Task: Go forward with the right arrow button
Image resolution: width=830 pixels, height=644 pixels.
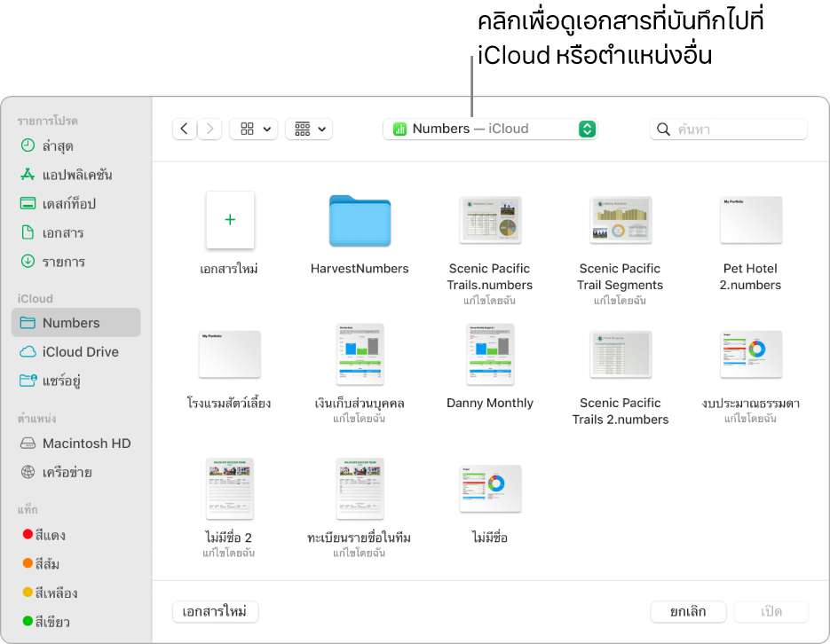Action: coord(209,129)
